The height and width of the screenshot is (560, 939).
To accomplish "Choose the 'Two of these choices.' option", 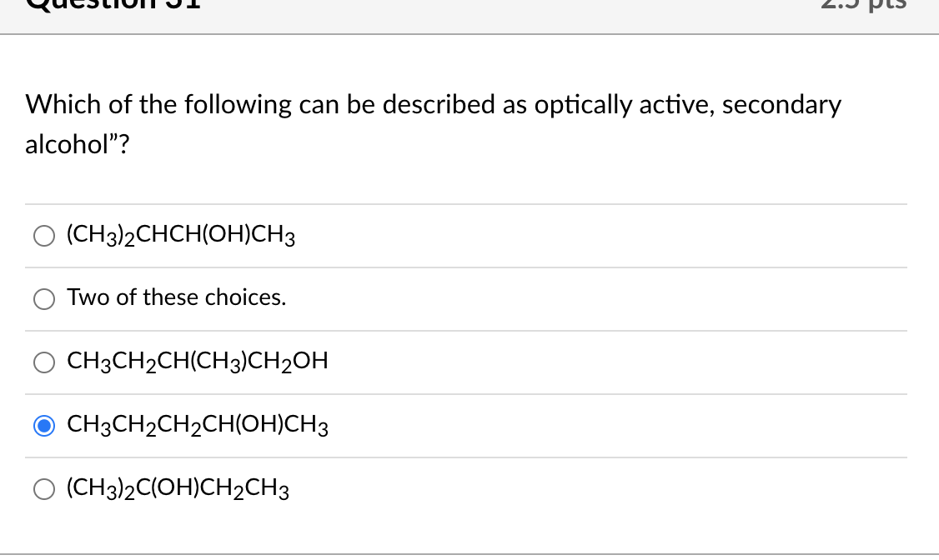I will click(x=44, y=298).
